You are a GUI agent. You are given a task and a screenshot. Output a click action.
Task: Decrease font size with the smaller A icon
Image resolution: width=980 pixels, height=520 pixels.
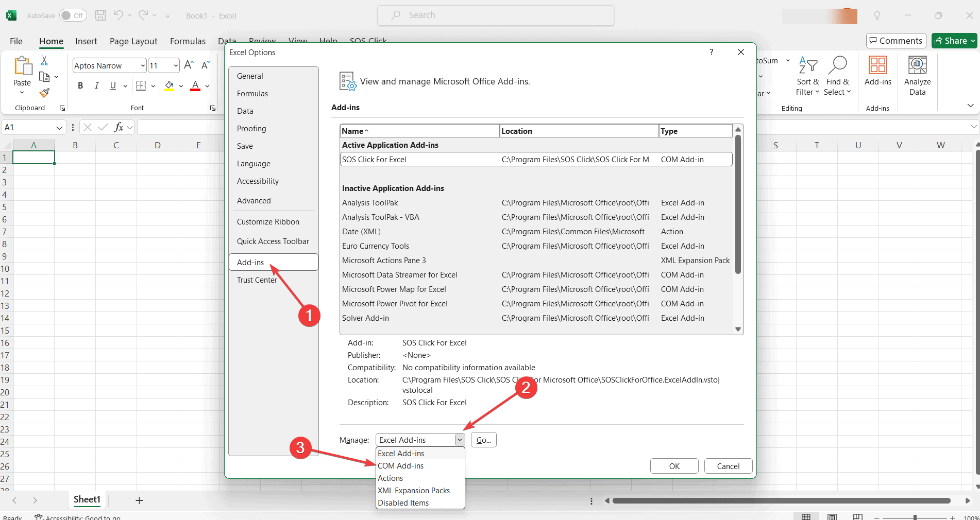click(x=205, y=65)
